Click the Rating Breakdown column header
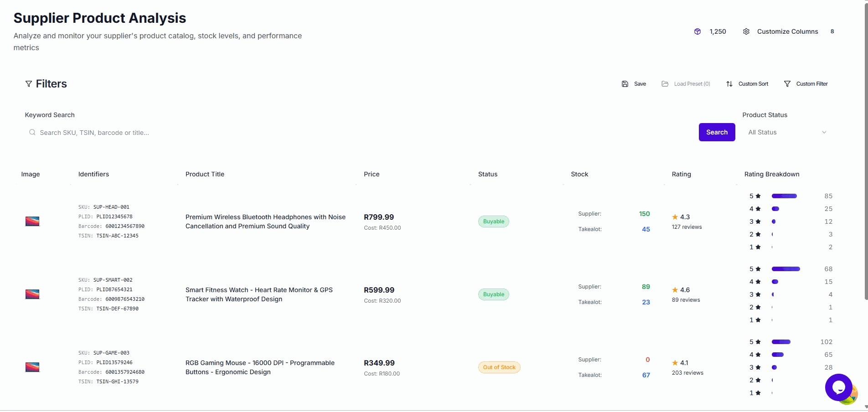 pos(772,174)
